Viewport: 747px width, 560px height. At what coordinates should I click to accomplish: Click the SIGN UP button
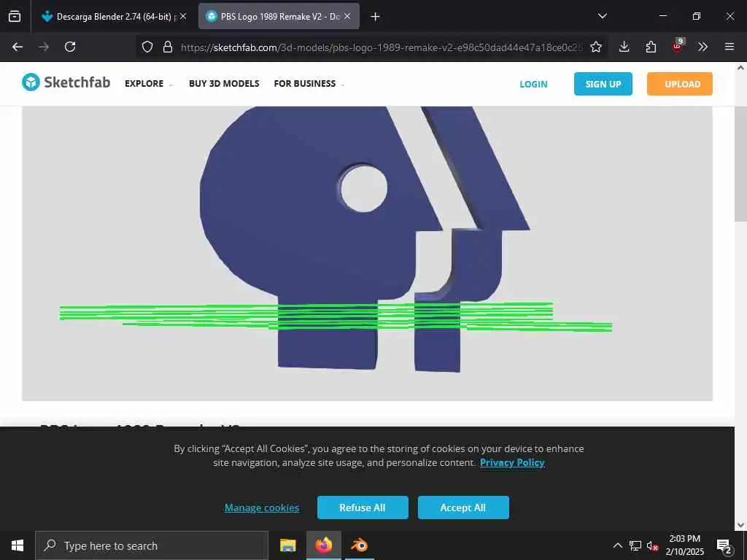click(x=603, y=84)
